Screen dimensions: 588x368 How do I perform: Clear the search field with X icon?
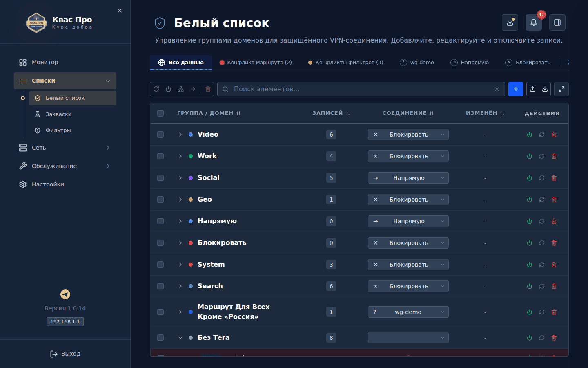[497, 89]
